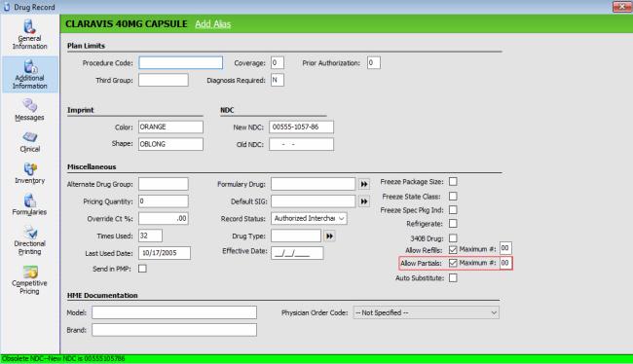Check the Send in PMP checkbox
Image resolution: width=633 pixels, height=364 pixels.
[142, 269]
